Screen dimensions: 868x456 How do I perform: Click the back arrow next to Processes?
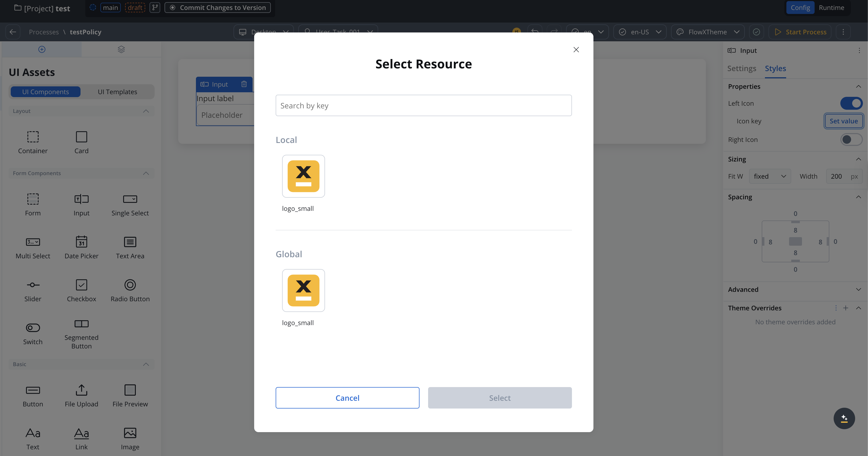tap(13, 32)
